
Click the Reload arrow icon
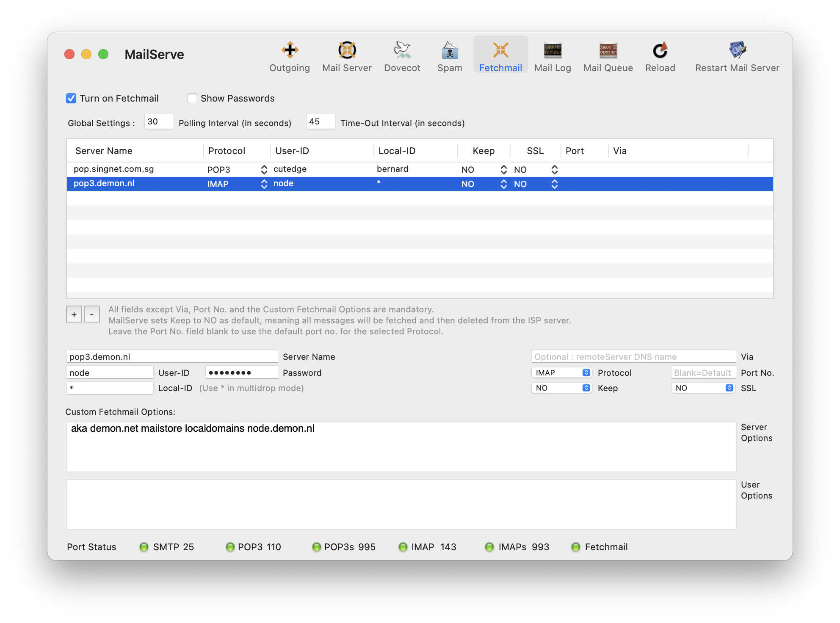tap(660, 51)
